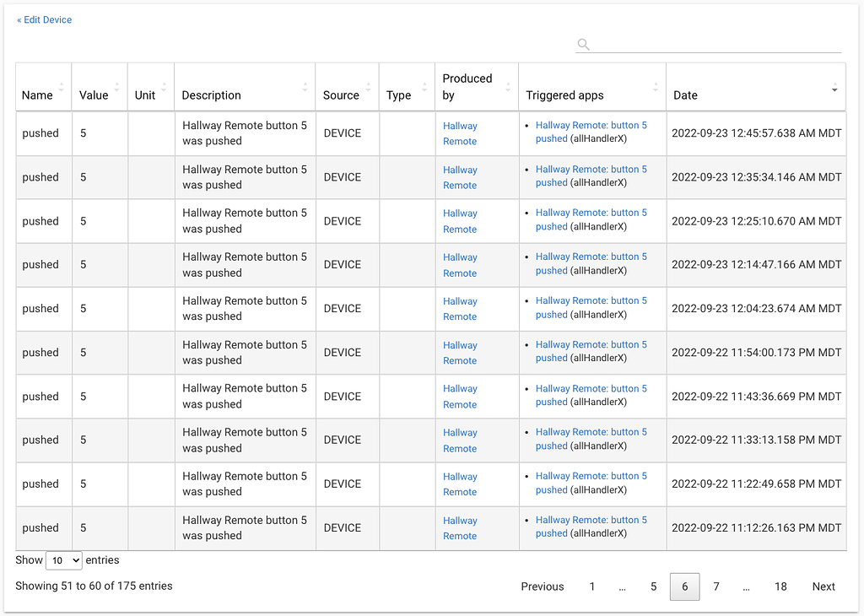Screen dimensions: 864x616
Task: Open Hallway Remote link in first row
Action: click(x=460, y=133)
